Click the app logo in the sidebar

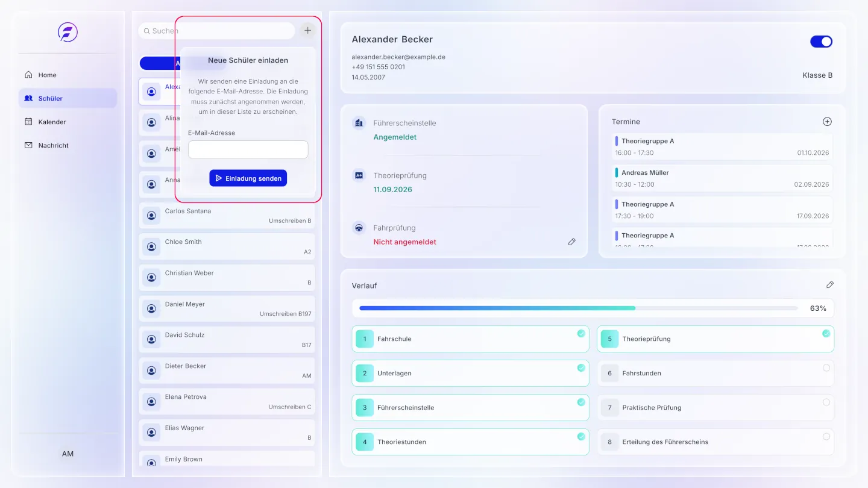coord(68,32)
